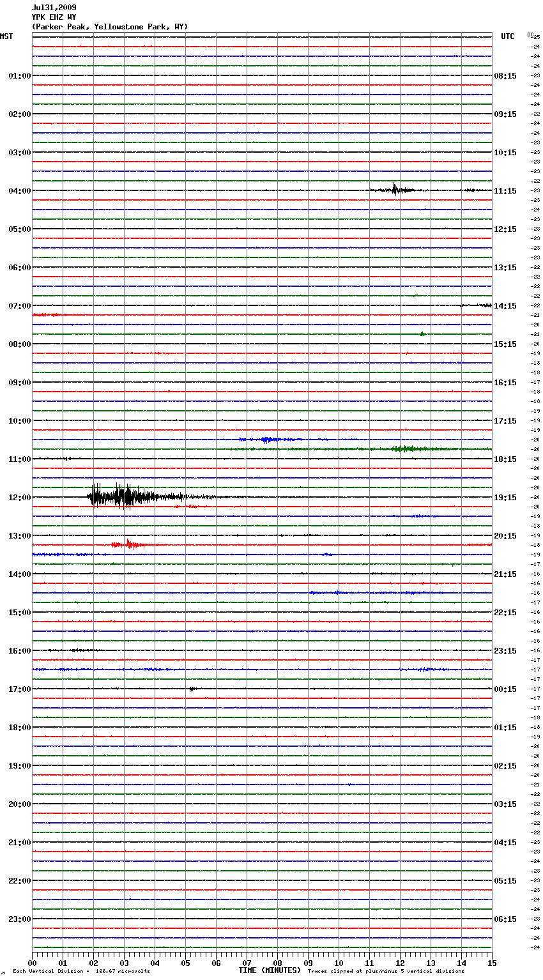Click the 00:15 UTC time label
This screenshot has height=980, width=543.
tap(505, 689)
